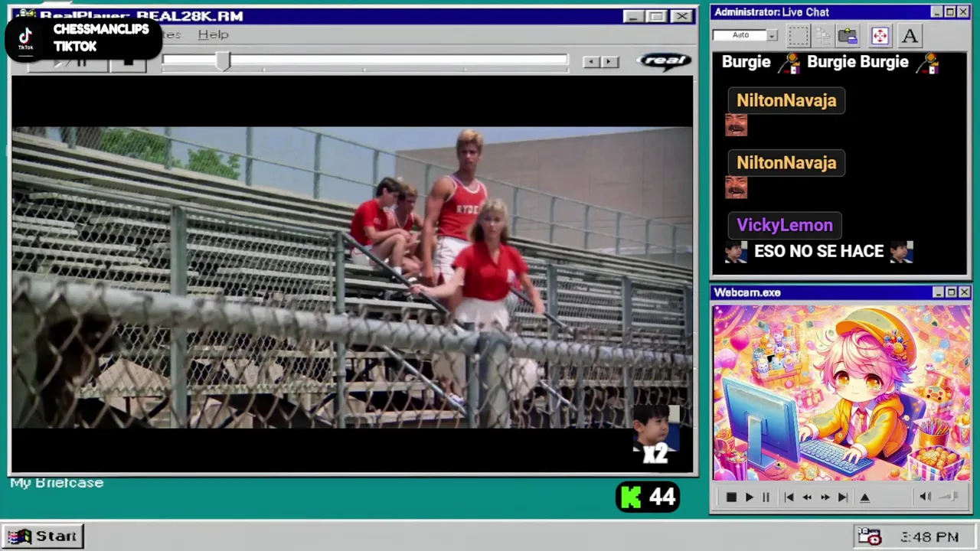Minimize the RealPlayer window

point(632,16)
